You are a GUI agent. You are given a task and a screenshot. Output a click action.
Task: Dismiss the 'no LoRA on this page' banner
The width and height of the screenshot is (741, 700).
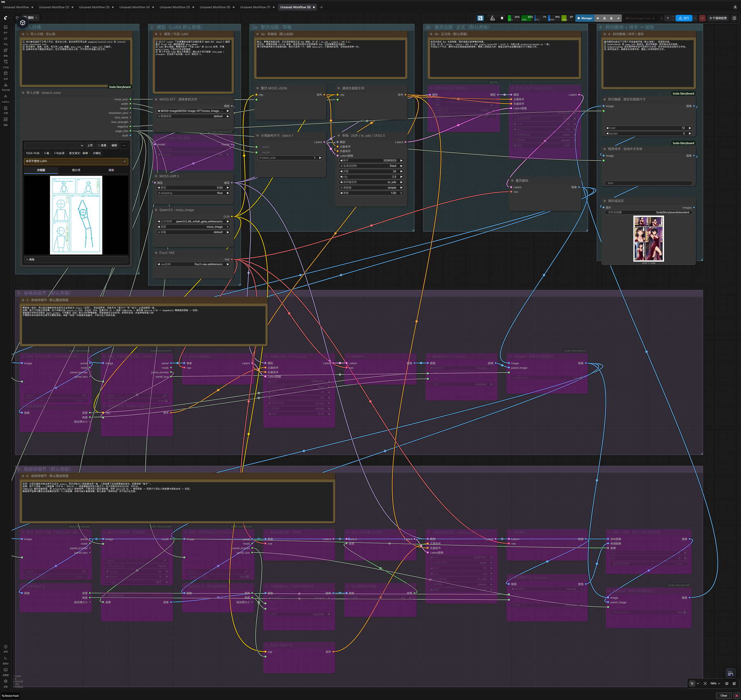point(125,161)
